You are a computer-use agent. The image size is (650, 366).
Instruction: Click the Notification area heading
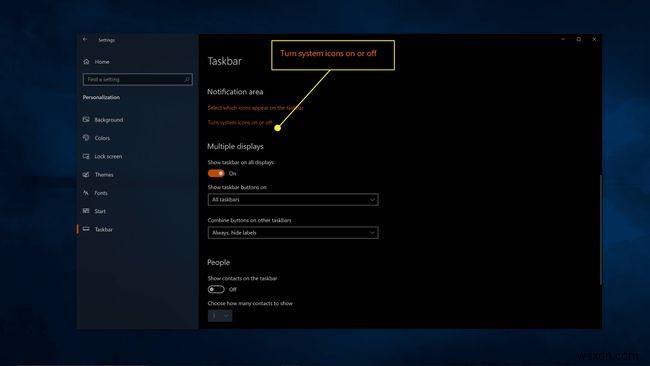click(235, 92)
